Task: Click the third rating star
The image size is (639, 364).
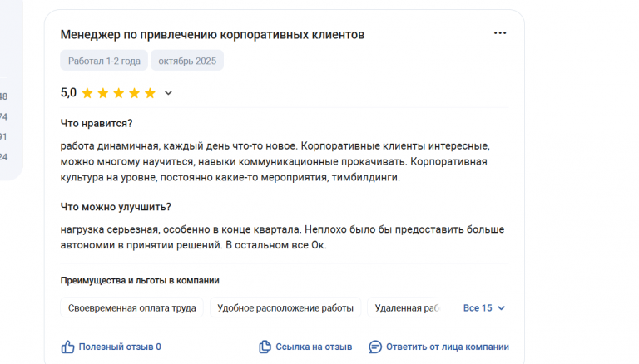Action: click(118, 93)
